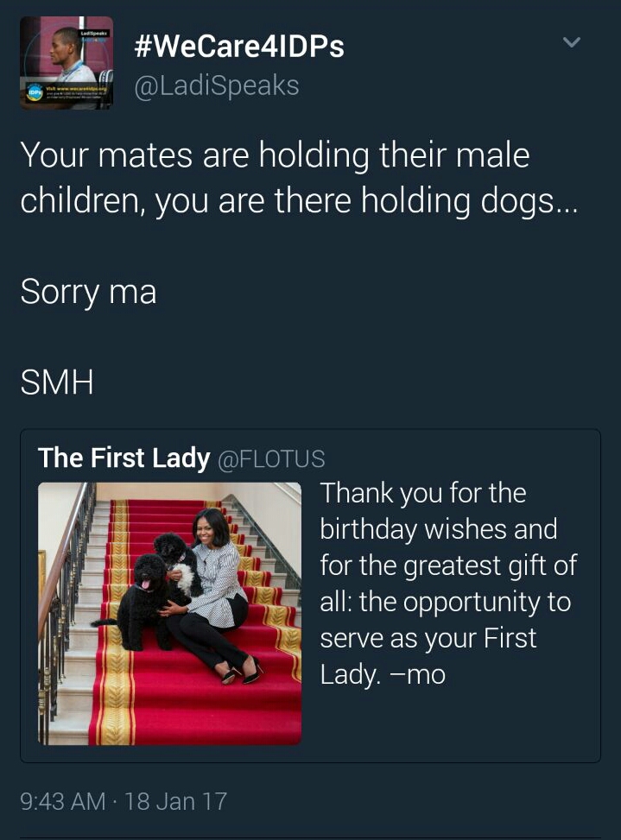Tap 'serve as your First' quoted line
This screenshot has width=621, height=840.
(x=428, y=638)
